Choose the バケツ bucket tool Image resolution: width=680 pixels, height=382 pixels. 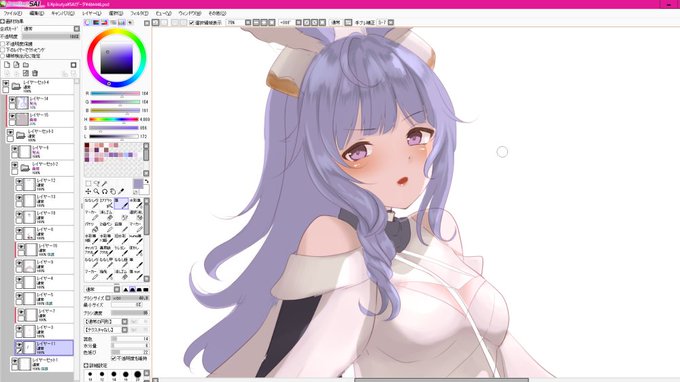91,227
